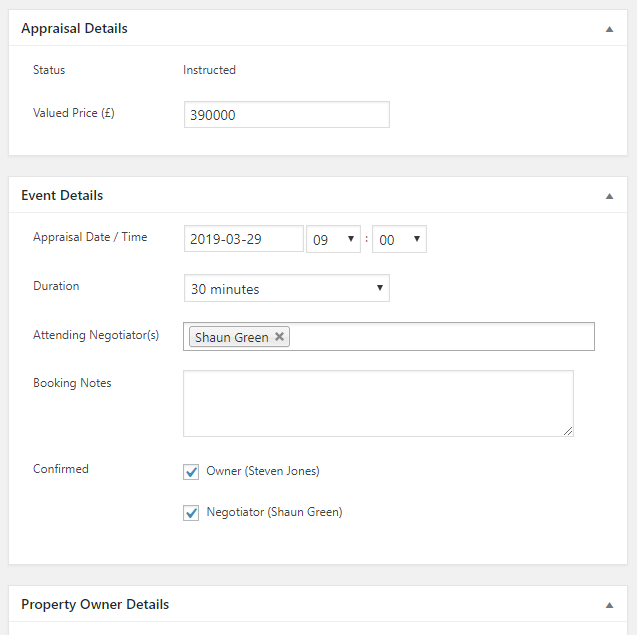Viewport: 637px width, 635px height.
Task: Open the appraisal hour dropdown
Action: click(x=333, y=239)
